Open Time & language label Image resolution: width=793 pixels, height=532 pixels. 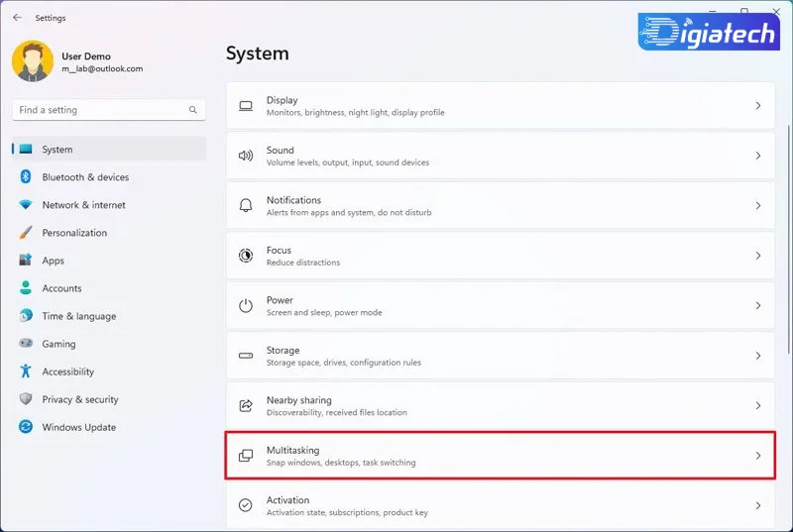point(79,316)
